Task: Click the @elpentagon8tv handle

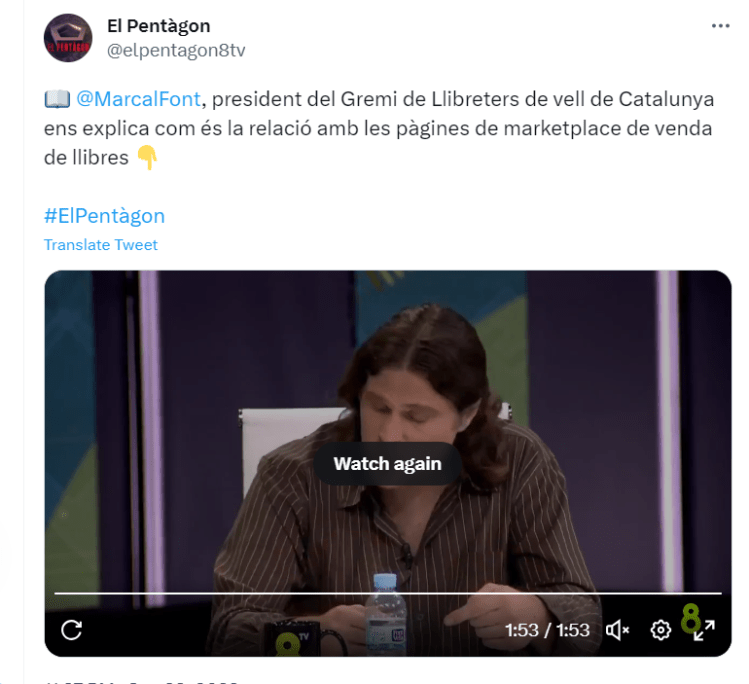Action: click(176, 50)
